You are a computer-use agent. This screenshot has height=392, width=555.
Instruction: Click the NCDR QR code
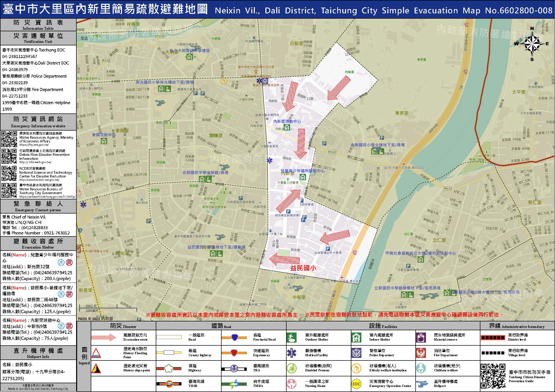(x=9, y=173)
